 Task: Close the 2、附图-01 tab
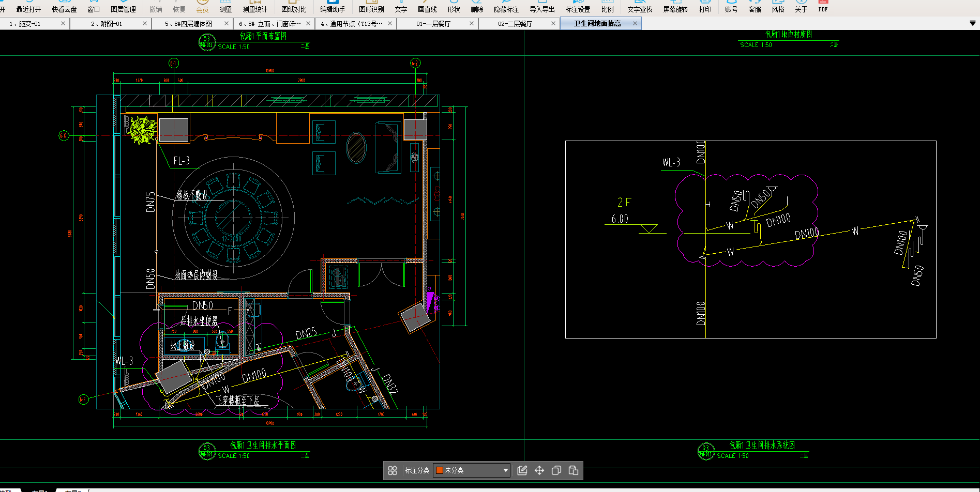click(x=145, y=23)
